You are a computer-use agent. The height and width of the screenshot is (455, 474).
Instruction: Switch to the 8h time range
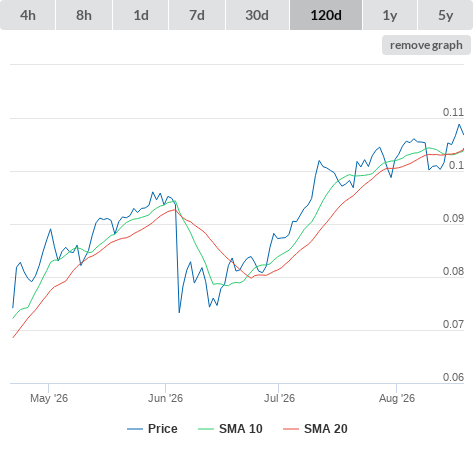tap(84, 15)
